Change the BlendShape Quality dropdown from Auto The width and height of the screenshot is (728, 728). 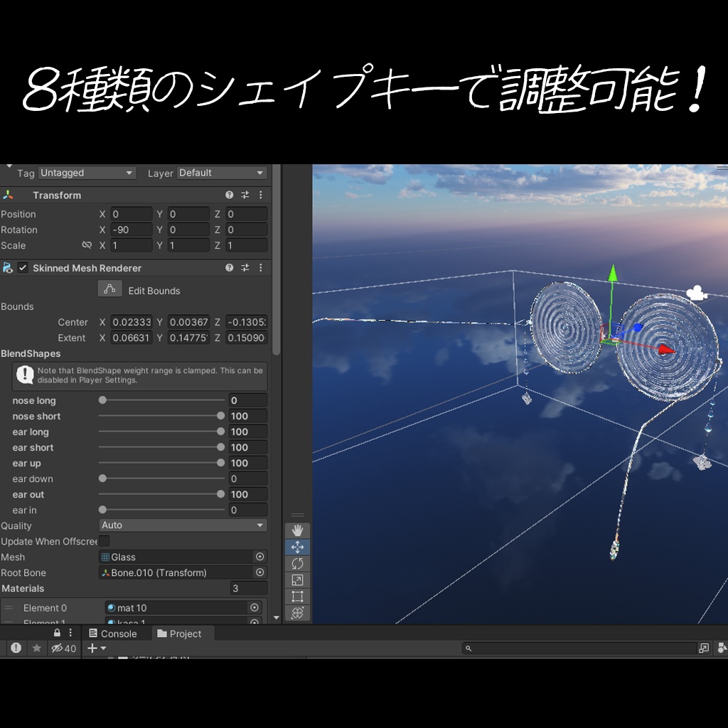point(183,525)
